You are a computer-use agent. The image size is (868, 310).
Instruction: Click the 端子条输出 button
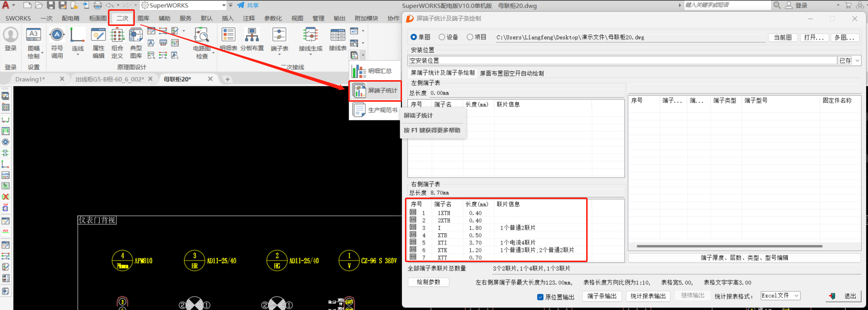pos(602,296)
